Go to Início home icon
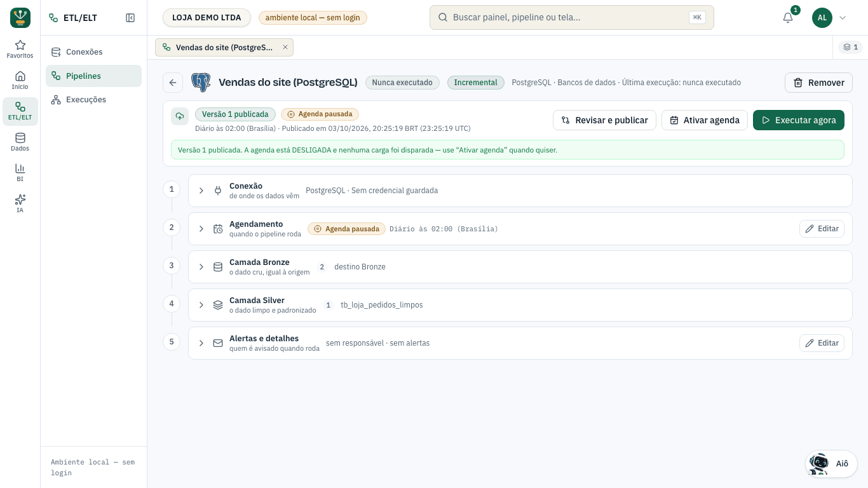 pyautogui.click(x=20, y=81)
